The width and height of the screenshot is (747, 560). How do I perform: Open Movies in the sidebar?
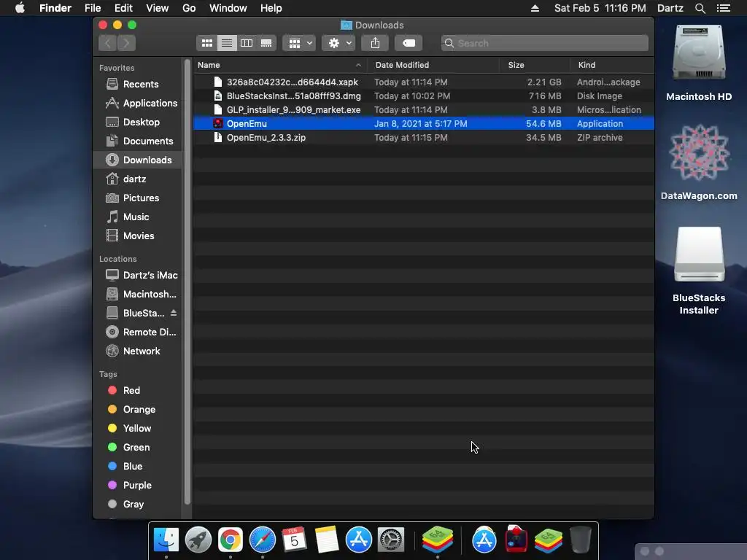pyautogui.click(x=138, y=236)
